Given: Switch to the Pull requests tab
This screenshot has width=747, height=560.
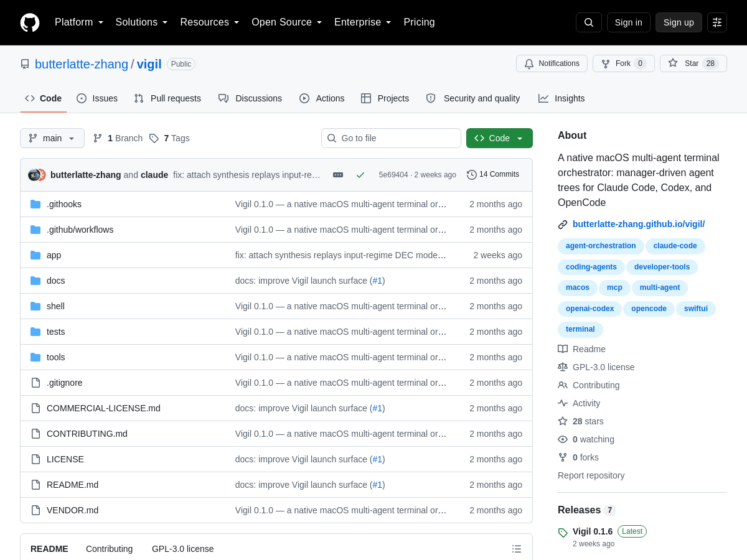Looking at the screenshot, I should click(167, 98).
